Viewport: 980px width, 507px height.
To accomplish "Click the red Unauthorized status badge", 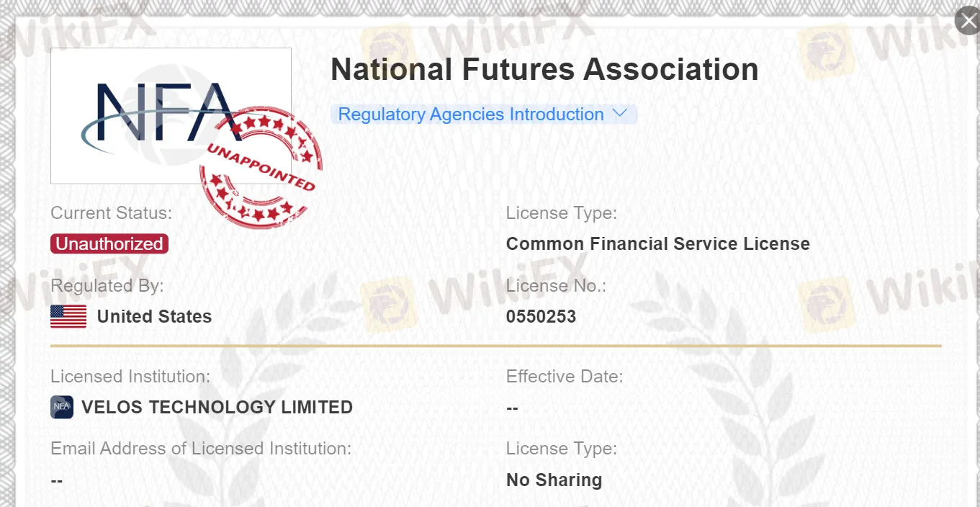I will pyautogui.click(x=109, y=244).
